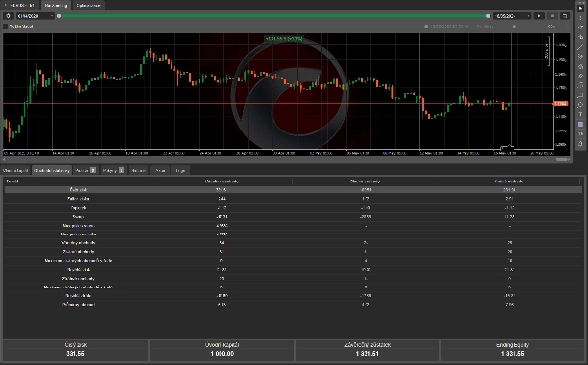The image size is (588, 365).
Task: Click Závěrečný zůstatek value 1 331.51
Action: pyautogui.click(x=367, y=354)
